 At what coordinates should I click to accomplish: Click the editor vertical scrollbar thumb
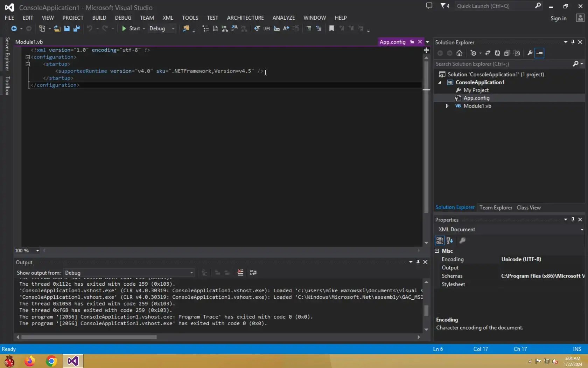click(426, 137)
